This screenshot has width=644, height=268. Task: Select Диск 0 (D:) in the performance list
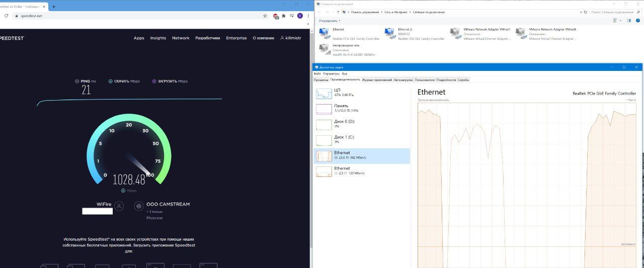pos(362,125)
